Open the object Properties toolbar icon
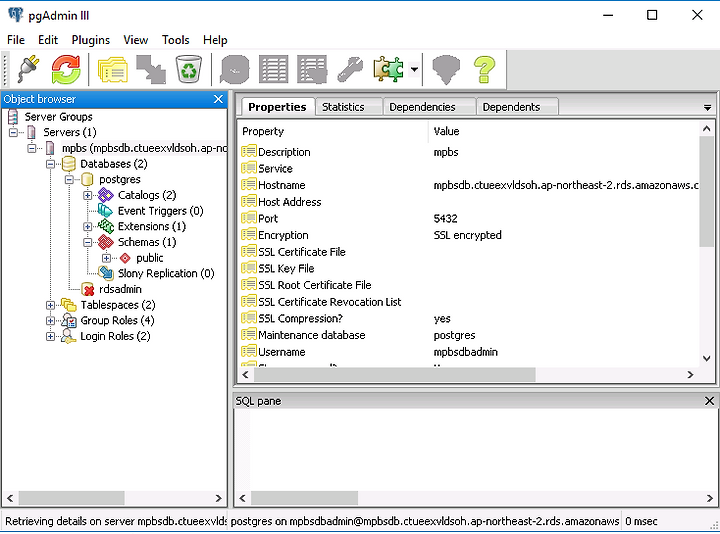Image resolution: width=720 pixels, height=534 pixels. pos(112,69)
